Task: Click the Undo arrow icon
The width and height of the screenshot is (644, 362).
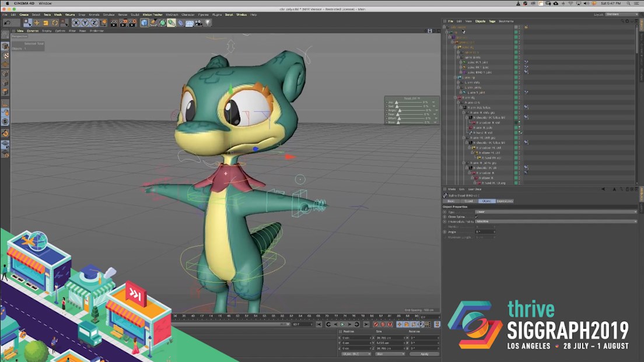Action: click(x=7, y=23)
